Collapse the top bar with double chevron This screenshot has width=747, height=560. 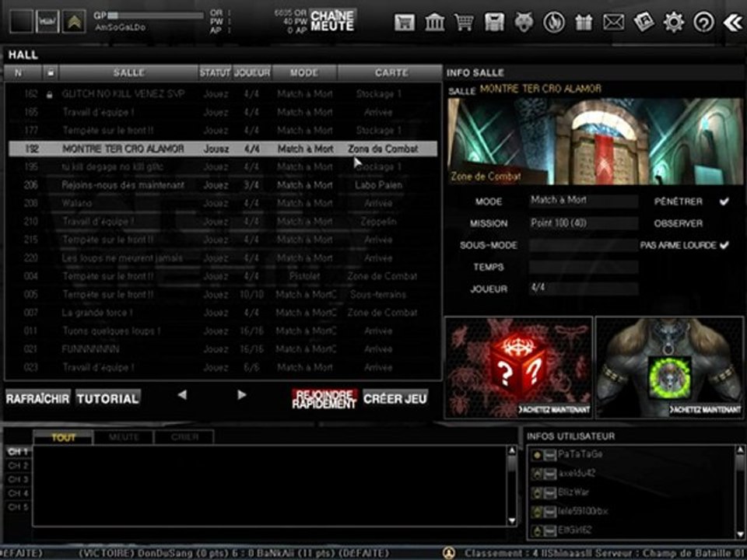(731, 22)
